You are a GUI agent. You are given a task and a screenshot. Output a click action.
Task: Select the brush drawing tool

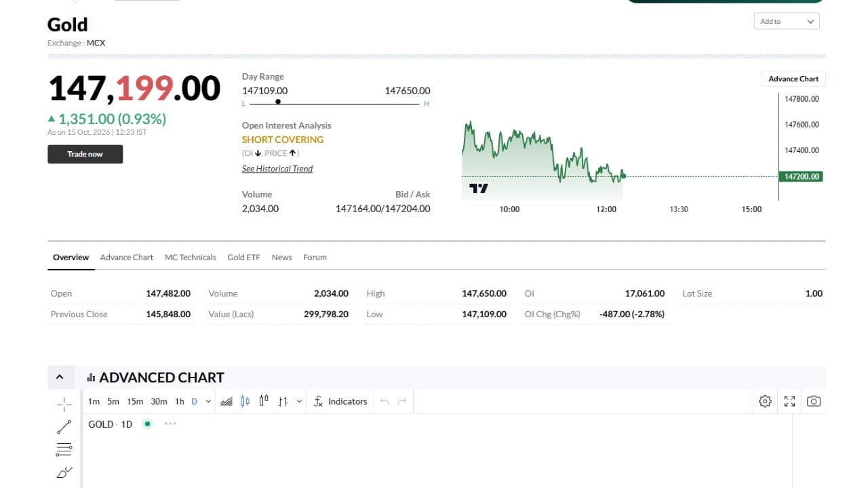click(64, 472)
